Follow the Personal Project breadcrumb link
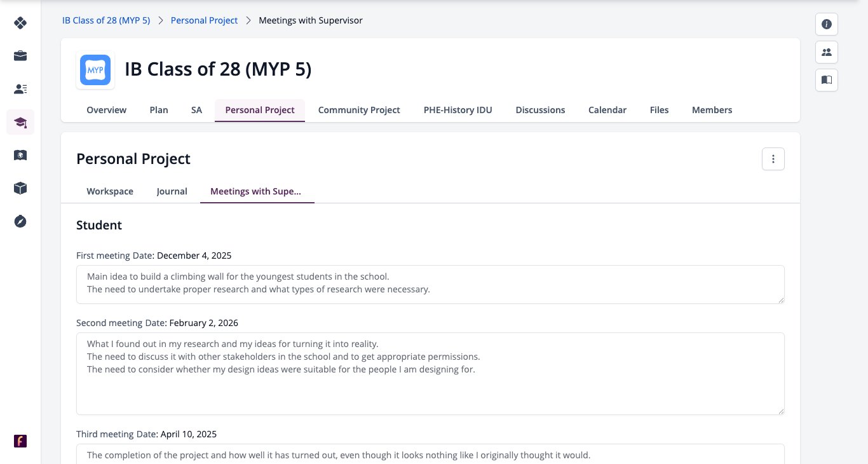The image size is (868, 464). [205, 20]
